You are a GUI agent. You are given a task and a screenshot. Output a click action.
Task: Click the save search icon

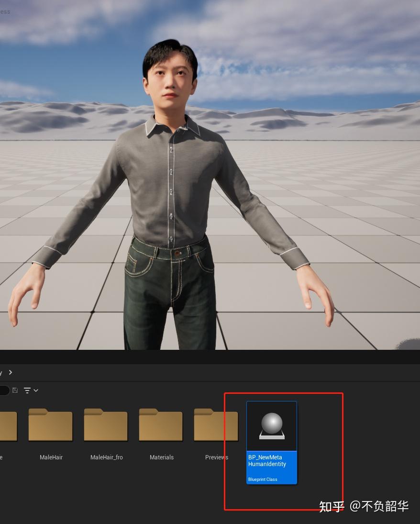pyautogui.click(x=15, y=390)
